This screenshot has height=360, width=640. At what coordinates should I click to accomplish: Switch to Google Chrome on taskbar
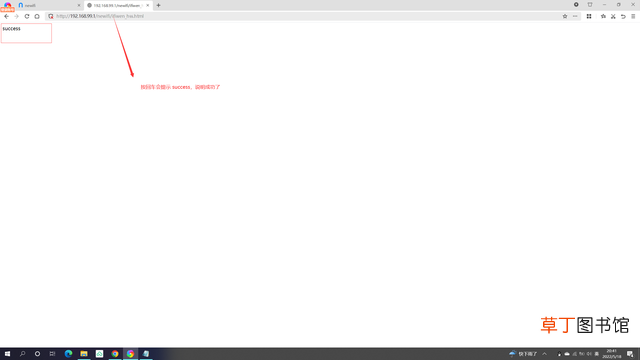click(x=115, y=354)
